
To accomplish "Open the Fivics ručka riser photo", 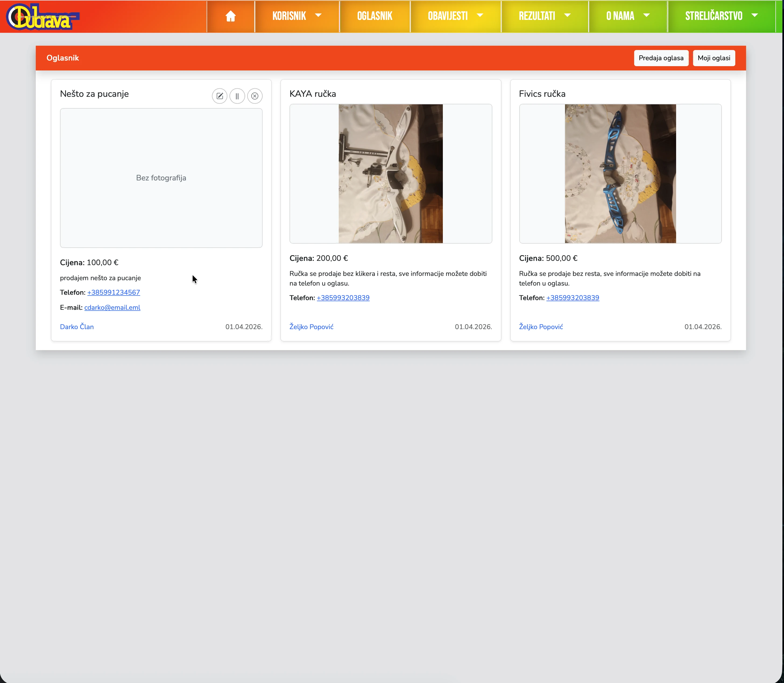I will pos(620,174).
